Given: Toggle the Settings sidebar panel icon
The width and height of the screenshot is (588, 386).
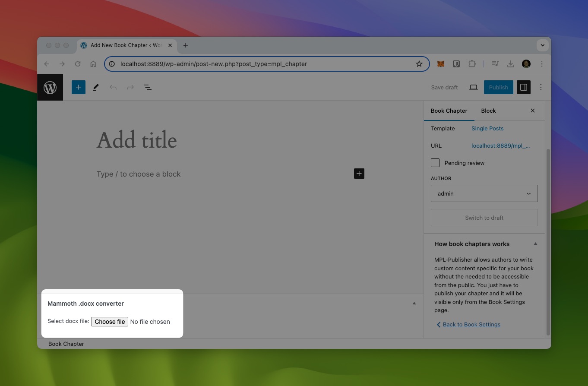Looking at the screenshot, I should pyautogui.click(x=523, y=87).
